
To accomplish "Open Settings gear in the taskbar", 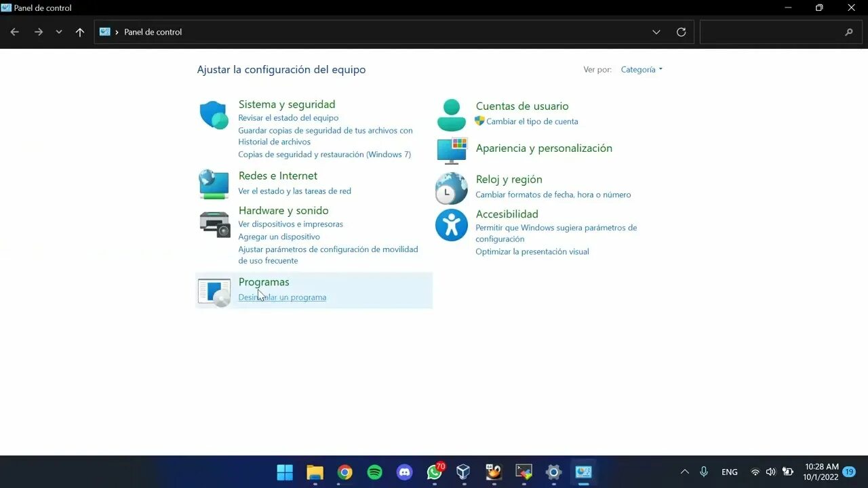I will pos(554,472).
